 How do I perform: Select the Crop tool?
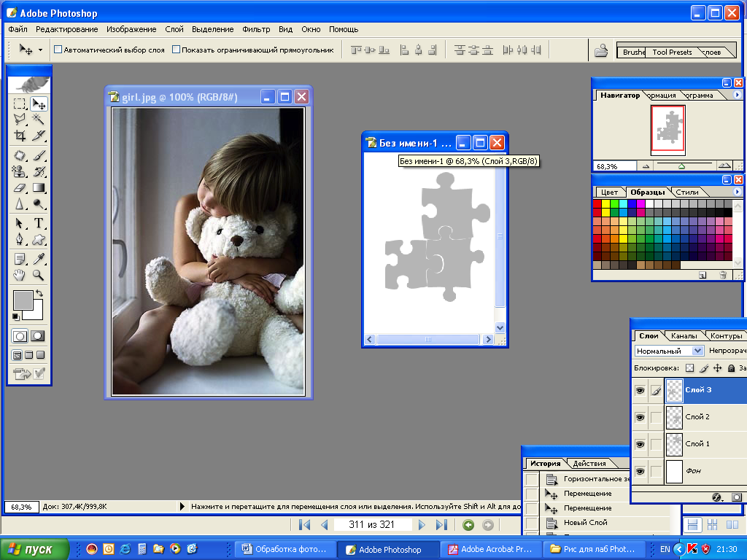point(20,135)
